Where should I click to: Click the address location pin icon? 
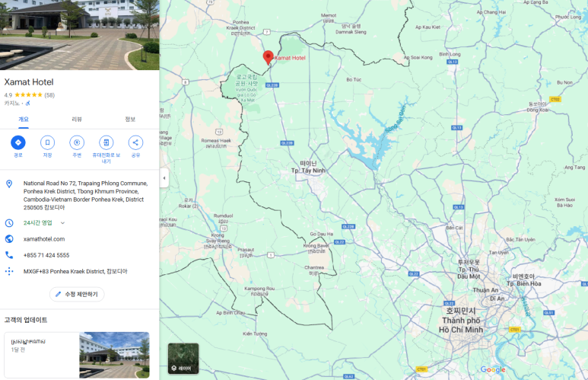(9, 184)
